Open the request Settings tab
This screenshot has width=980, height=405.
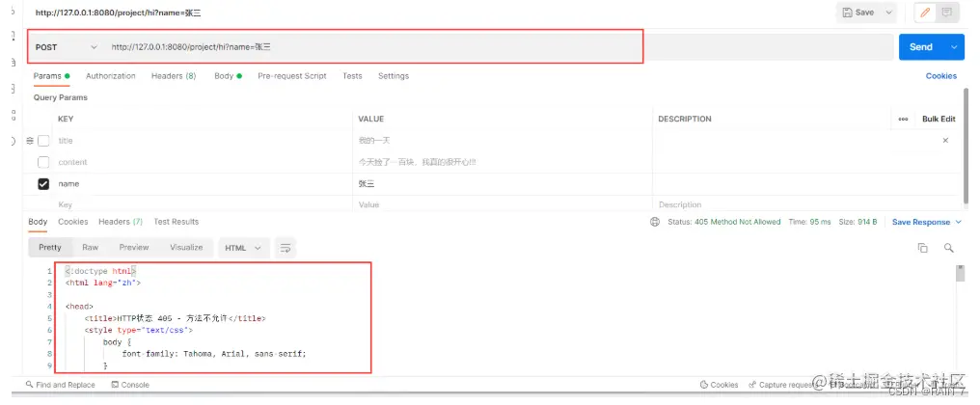(394, 76)
